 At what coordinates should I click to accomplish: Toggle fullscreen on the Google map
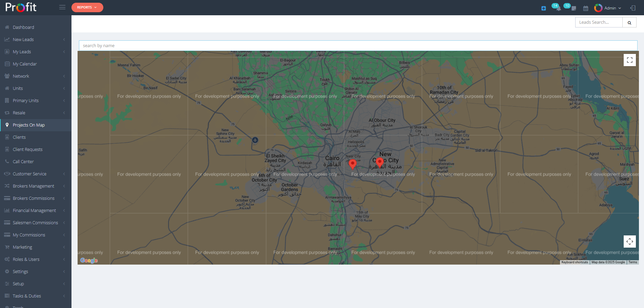coord(630,60)
